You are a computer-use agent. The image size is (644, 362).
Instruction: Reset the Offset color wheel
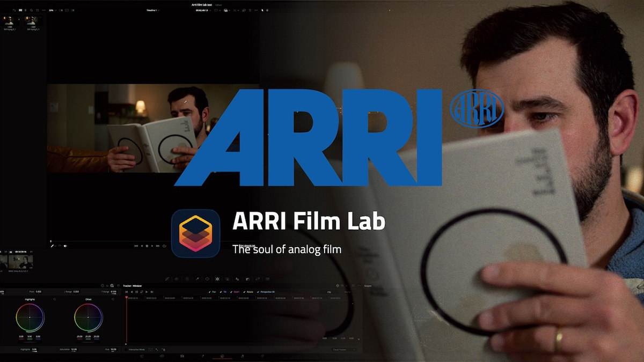[113, 299]
